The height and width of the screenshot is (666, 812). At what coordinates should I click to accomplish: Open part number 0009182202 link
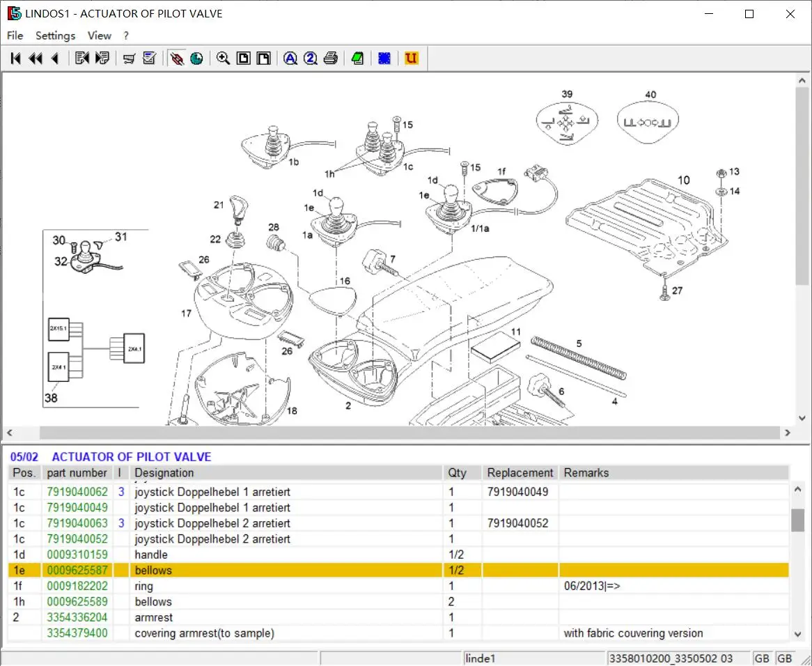tap(77, 586)
